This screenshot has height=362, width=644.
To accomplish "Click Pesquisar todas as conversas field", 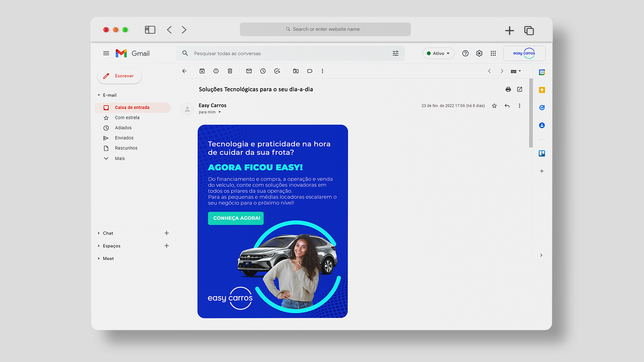I will (x=290, y=54).
